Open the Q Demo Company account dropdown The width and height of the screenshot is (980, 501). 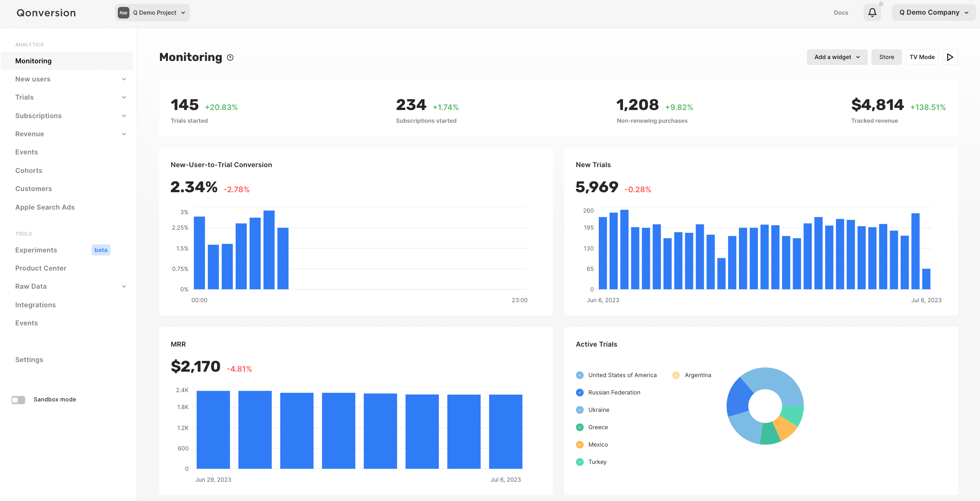point(933,13)
